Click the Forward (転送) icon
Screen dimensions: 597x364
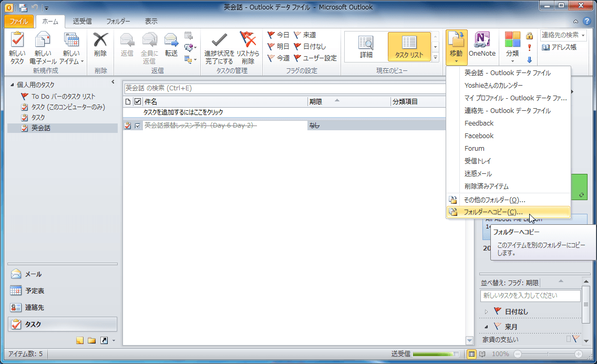tap(171, 39)
